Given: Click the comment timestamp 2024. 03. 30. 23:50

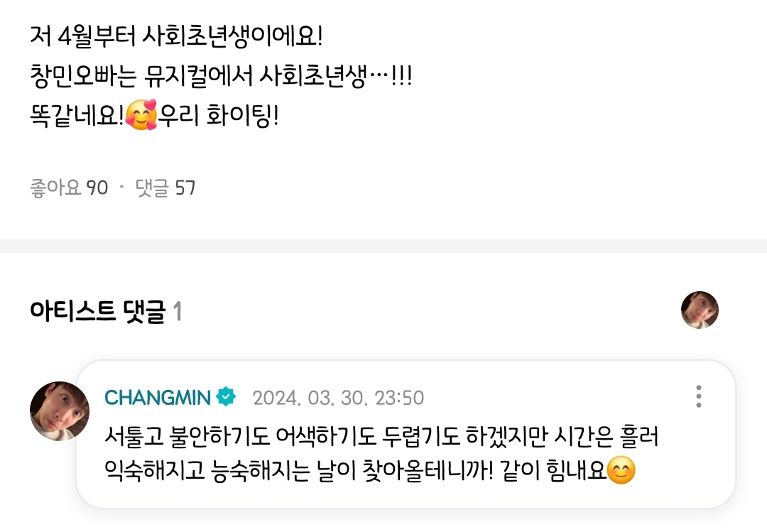Looking at the screenshot, I should tap(339, 398).
